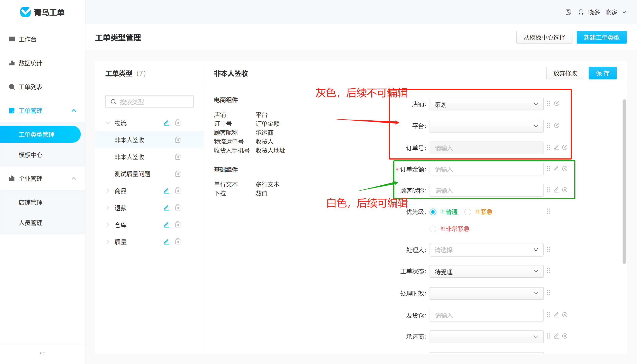
Task: Open the 处理时效 dropdown
Action: [x=486, y=293]
